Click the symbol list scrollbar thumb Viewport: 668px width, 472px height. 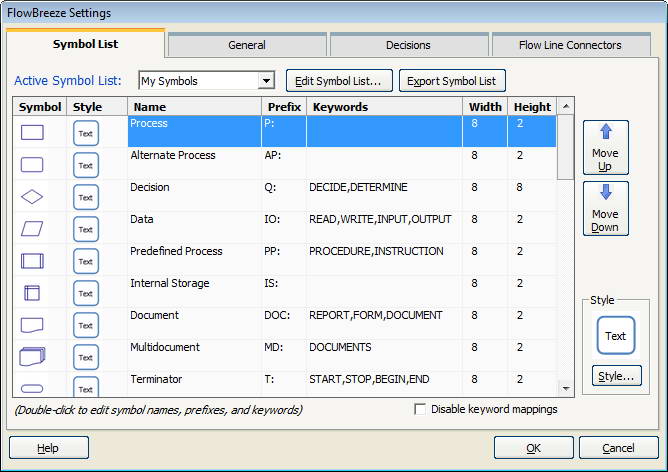tap(566, 147)
